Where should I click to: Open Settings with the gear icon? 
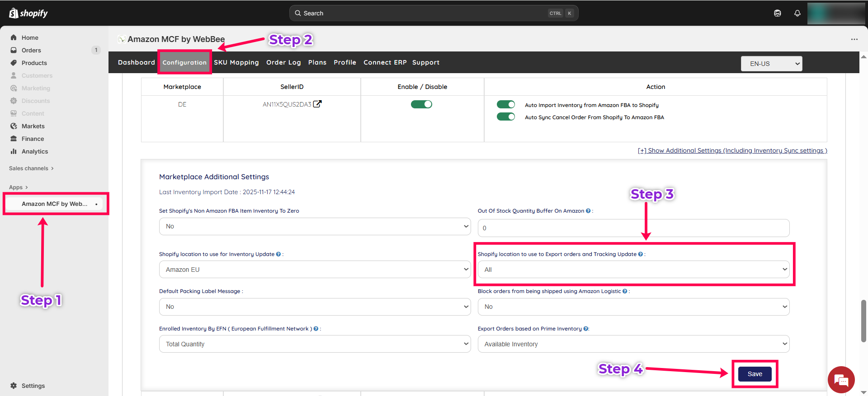coord(14,386)
